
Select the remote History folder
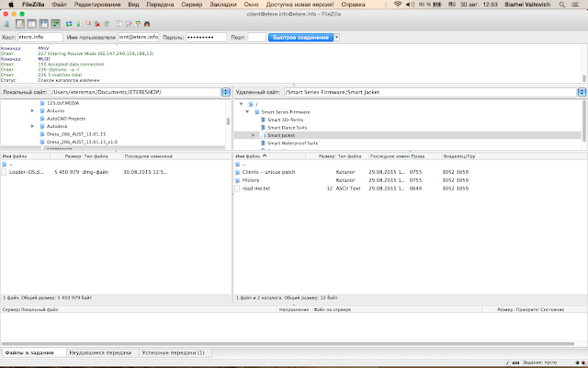coord(251,180)
